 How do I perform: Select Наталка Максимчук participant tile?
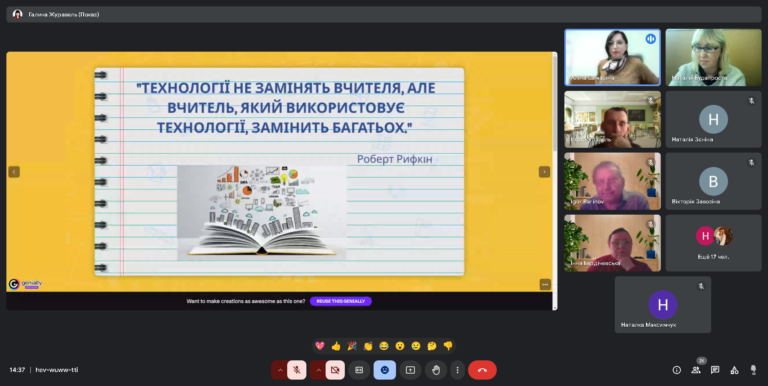point(663,305)
